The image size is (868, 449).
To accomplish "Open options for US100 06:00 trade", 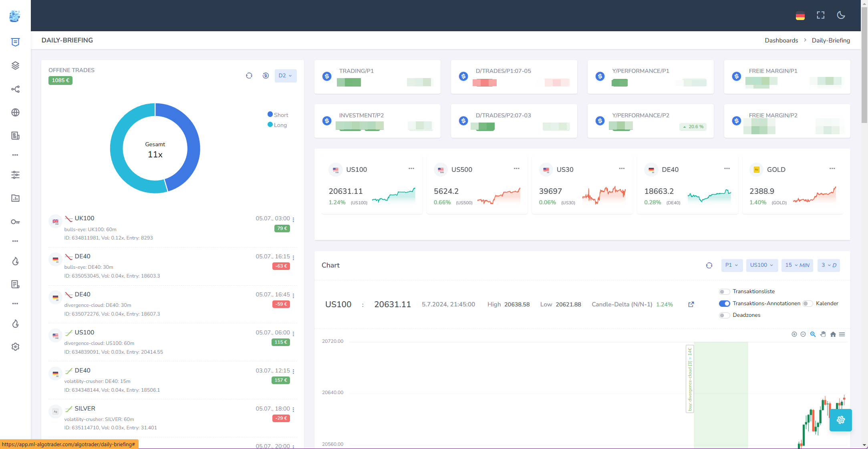I will (x=294, y=334).
